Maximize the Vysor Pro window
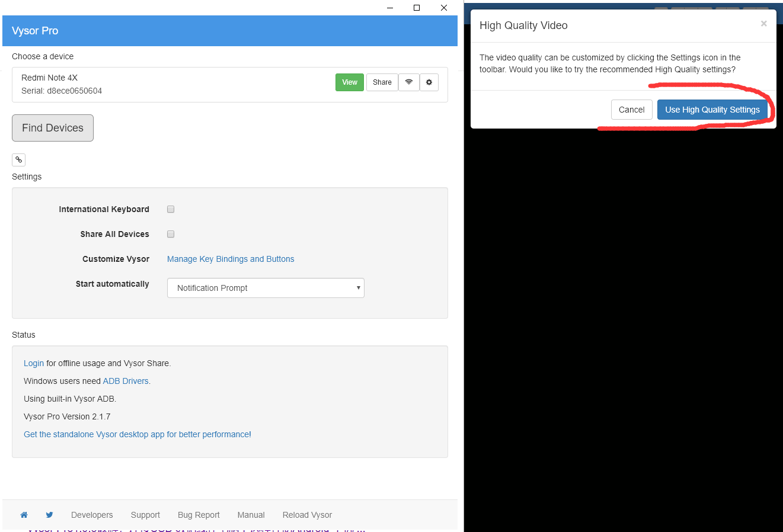 [417, 8]
